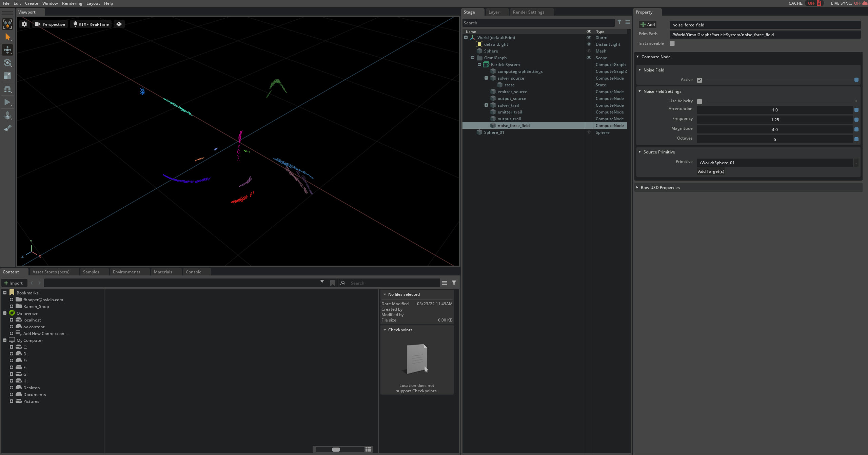Click the Stage filter funnel icon
868x455 pixels.
(x=619, y=22)
